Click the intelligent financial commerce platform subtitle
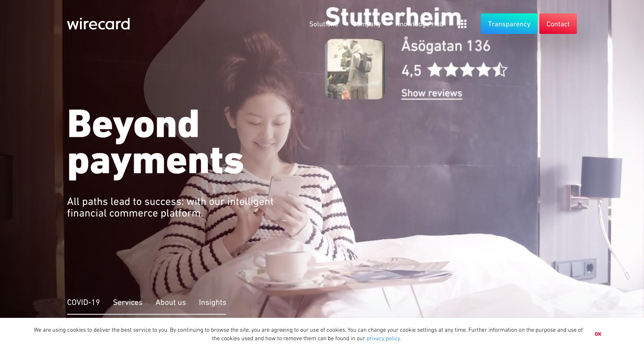Viewport: 644px width, 350px height. (170, 207)
